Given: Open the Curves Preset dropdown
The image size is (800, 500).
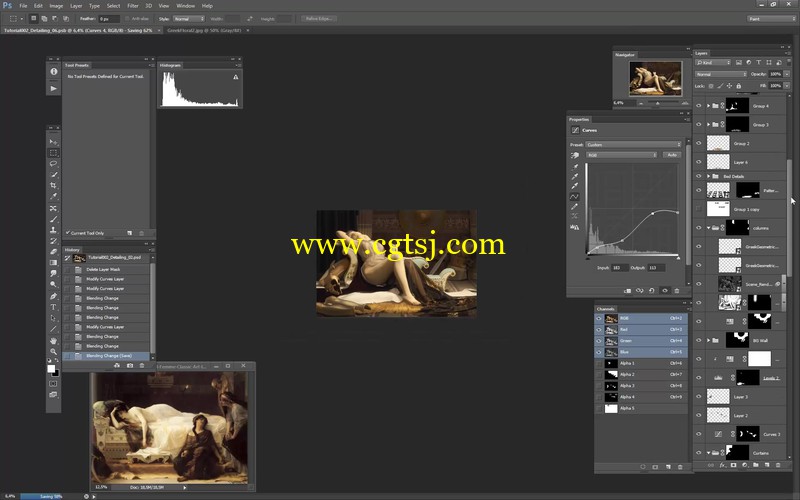Looking at the screenshot, I should coord(633,144).
